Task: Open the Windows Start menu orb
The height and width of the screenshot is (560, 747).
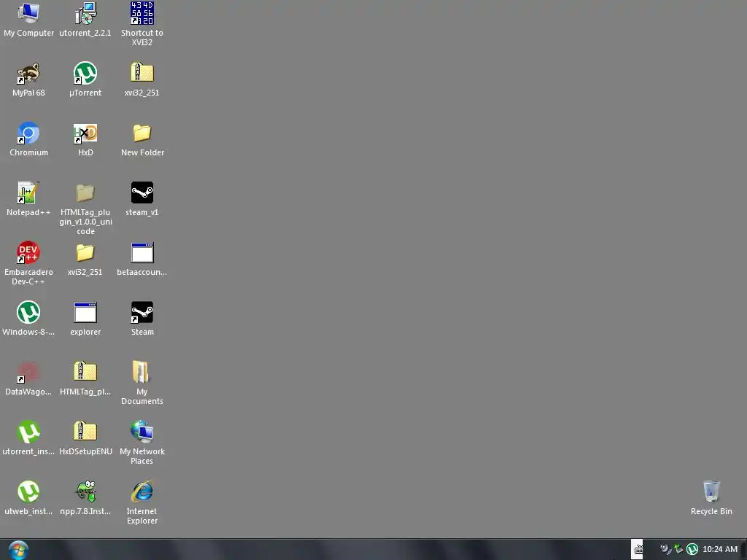Action: [18, 550]
